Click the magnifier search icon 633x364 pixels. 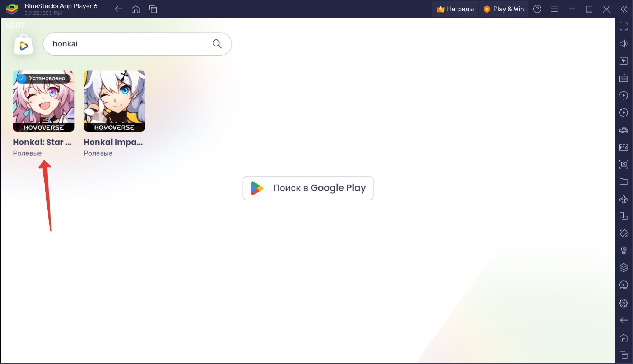pos(217,44)
